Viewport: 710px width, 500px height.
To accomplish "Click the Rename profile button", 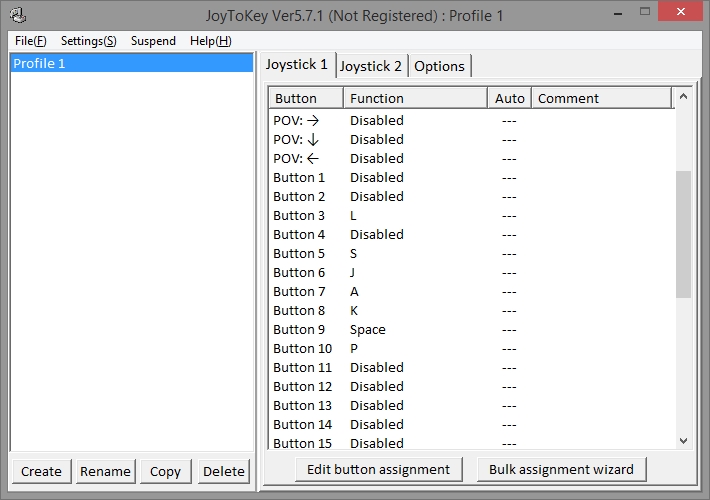I will click(105, 471).
